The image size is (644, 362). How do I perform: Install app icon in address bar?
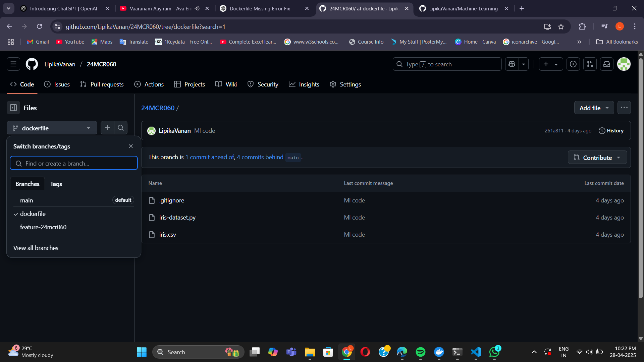547,26
